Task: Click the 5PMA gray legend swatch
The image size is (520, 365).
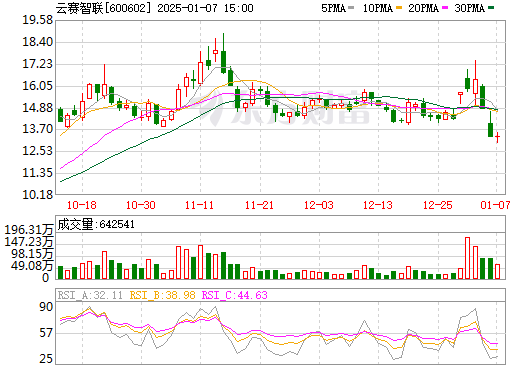Action: (351, 8)
